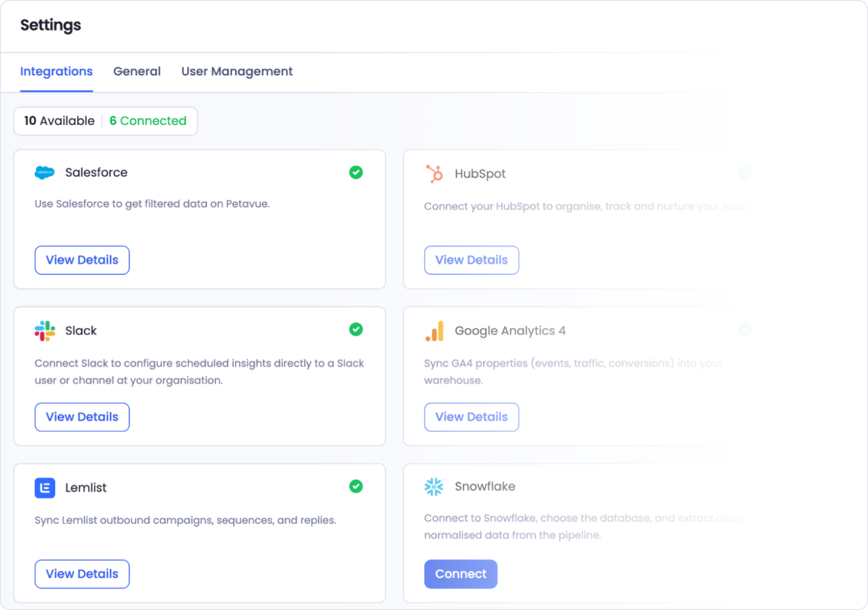This screenshot has width=868, height=610.
Task: View details for Salesforce integration
Action: pos(82,260)
